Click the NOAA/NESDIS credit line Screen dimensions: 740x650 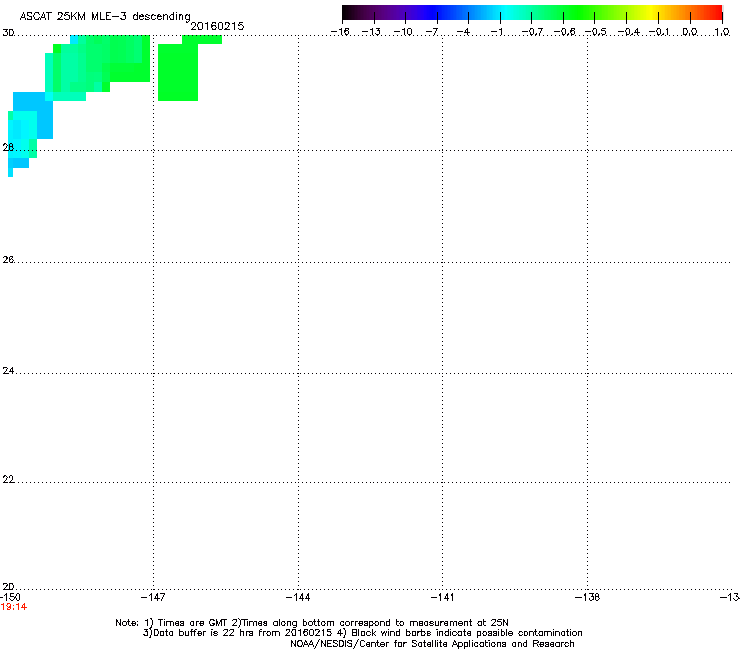[x=432, y=644]
